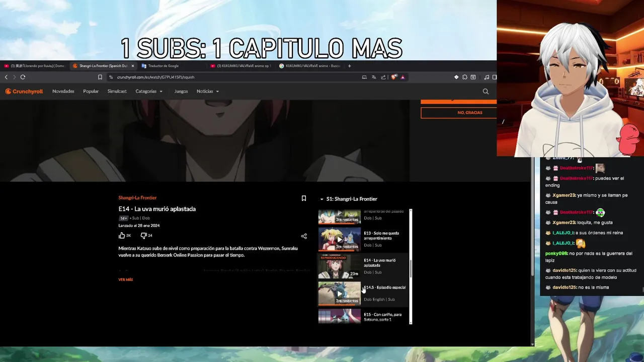
Task: Go forward with the browser forward arrow
Action: (14, 77)
